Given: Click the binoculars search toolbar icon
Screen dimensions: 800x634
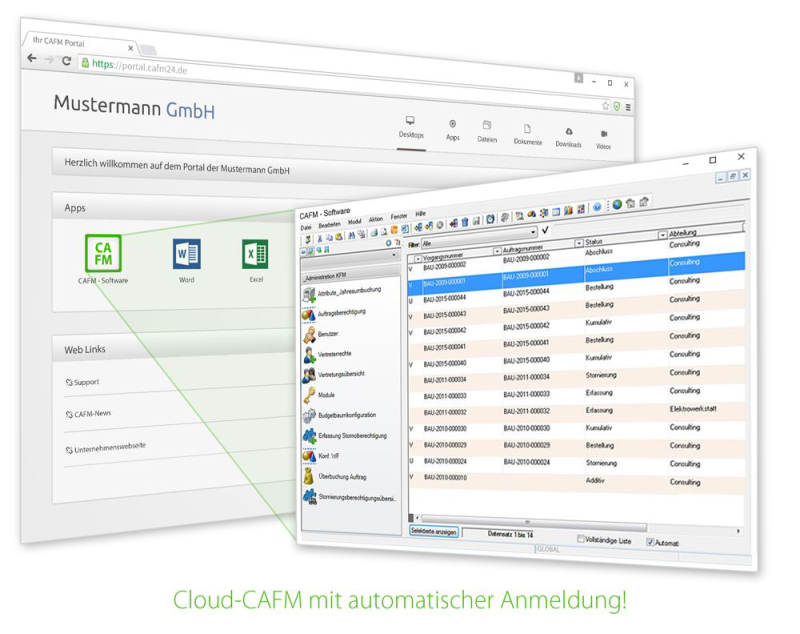Looking at the screenshot, I should (x=352, y=236).
